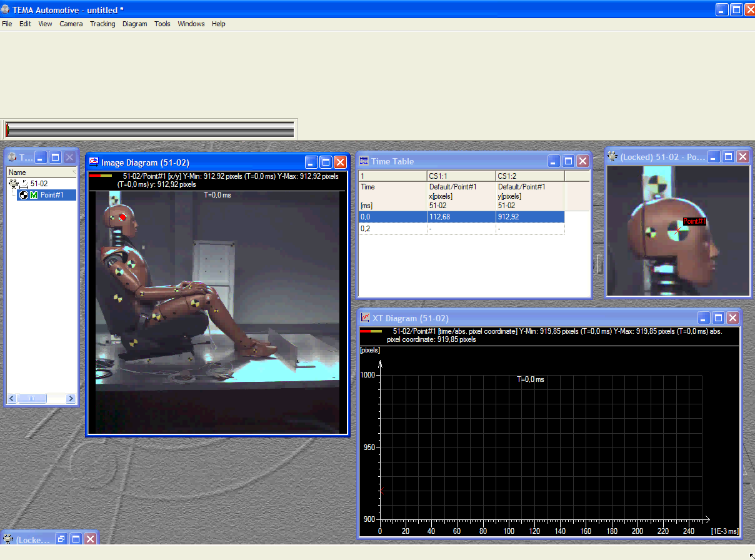This screenshot has height=560, width=755.
Task: Open the View menu
Action: [45, 24]
